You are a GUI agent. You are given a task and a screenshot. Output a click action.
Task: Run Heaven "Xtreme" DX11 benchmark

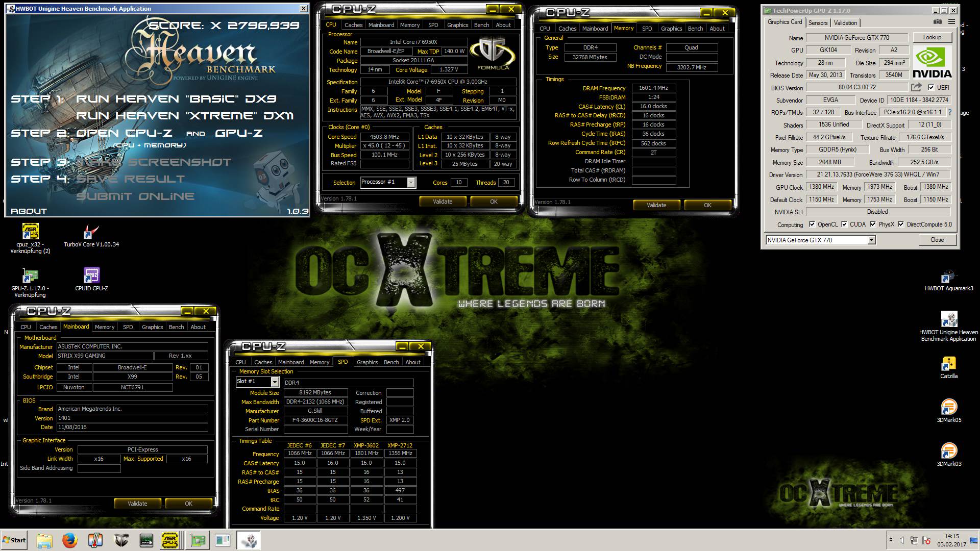point(185,116)
